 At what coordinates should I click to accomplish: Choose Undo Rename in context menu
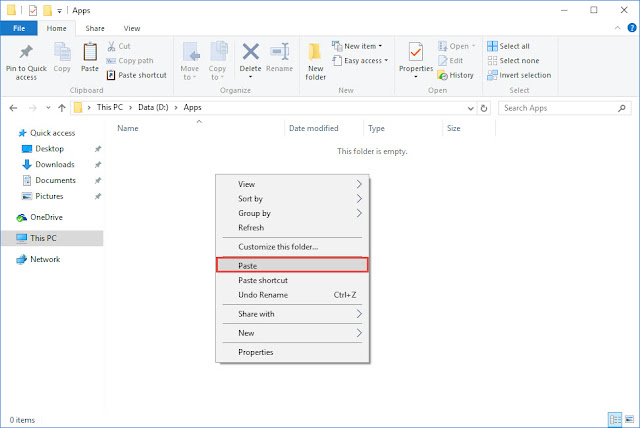pyautogui.click(x=293, y=295)
